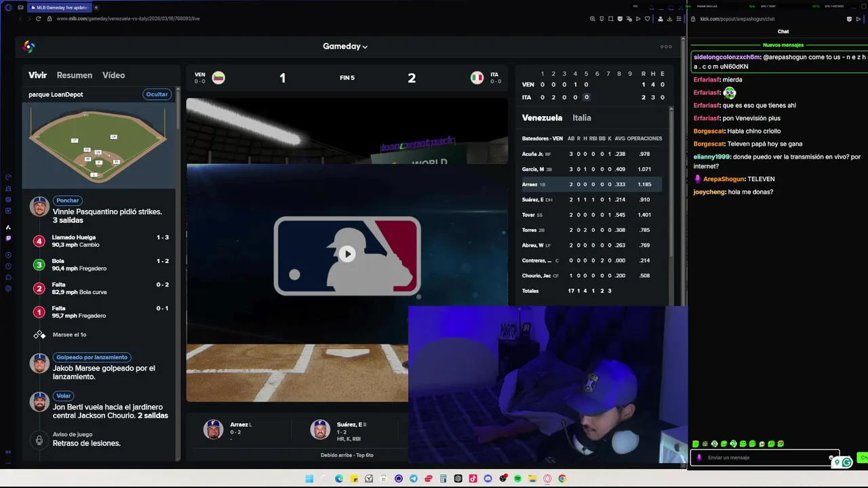The image size is (868, 488).
Task: Click the Nuevos mensajes chat banner
Action: 783,45
